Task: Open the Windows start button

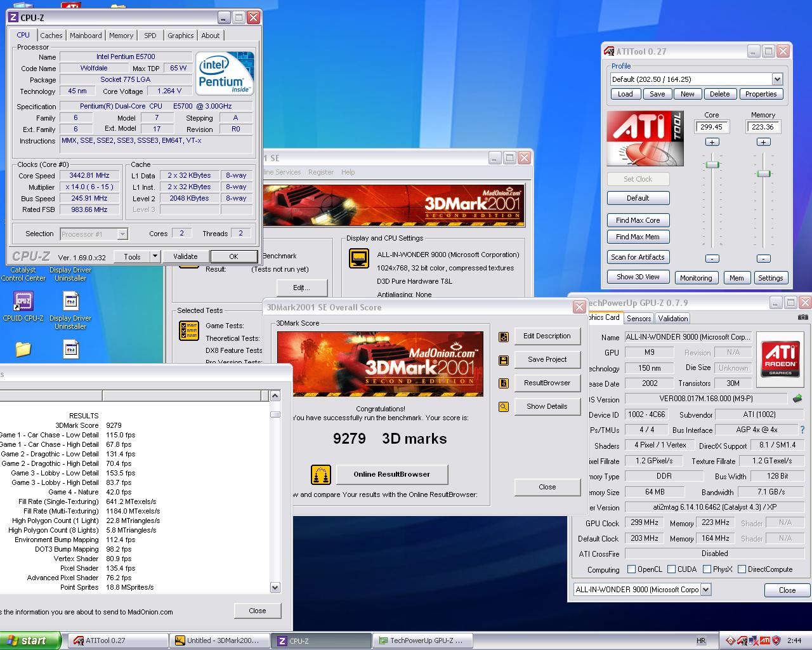Action: (31, 640)
